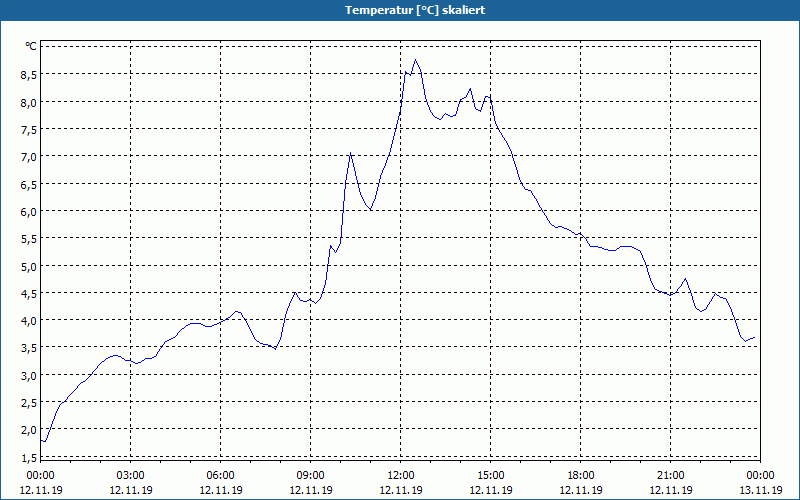Click the highest peak of the blue temperature curve
The image size is (800, 500).
coord(415,60)
